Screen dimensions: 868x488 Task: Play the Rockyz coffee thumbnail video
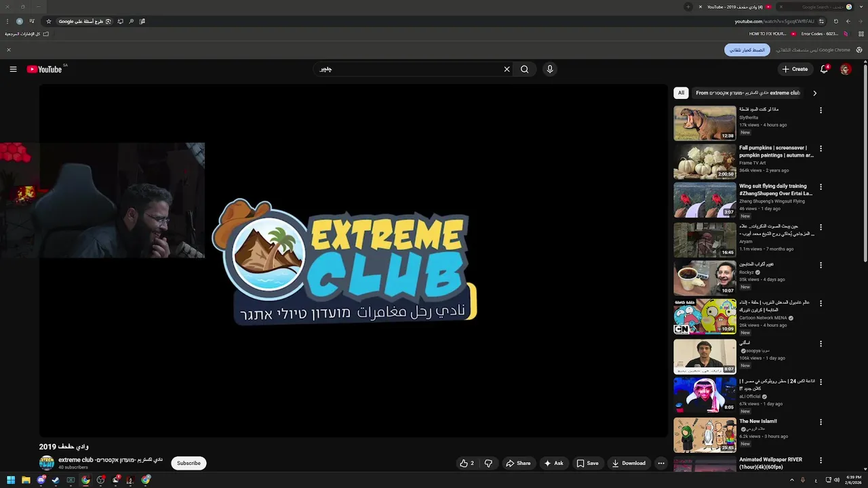(705, 278)
